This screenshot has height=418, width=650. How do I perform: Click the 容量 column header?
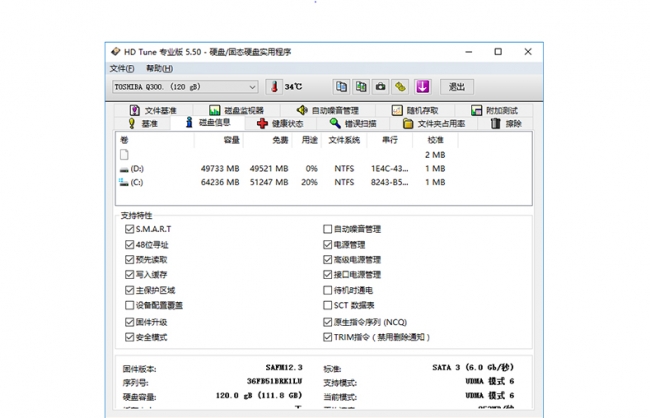(218, 140)
